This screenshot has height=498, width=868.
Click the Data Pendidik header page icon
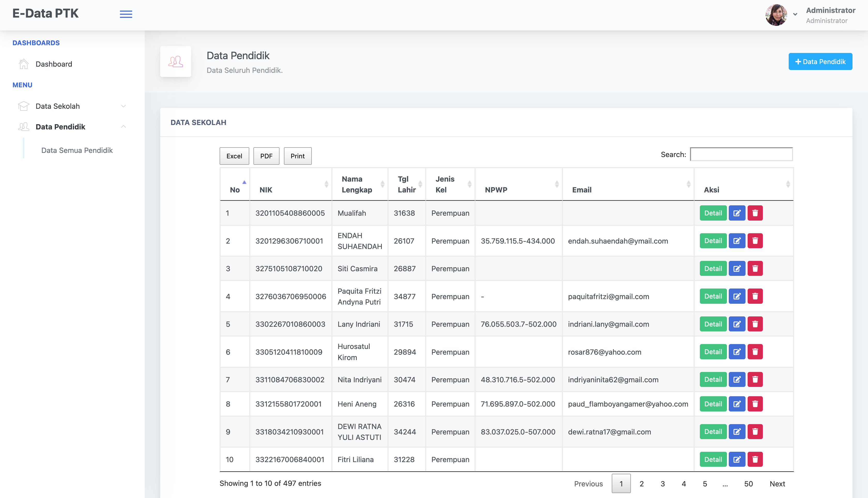[175, 61]
